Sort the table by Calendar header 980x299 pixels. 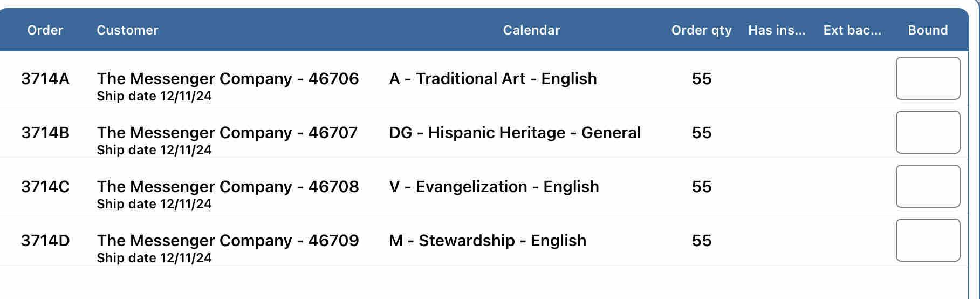coord(531,30)
